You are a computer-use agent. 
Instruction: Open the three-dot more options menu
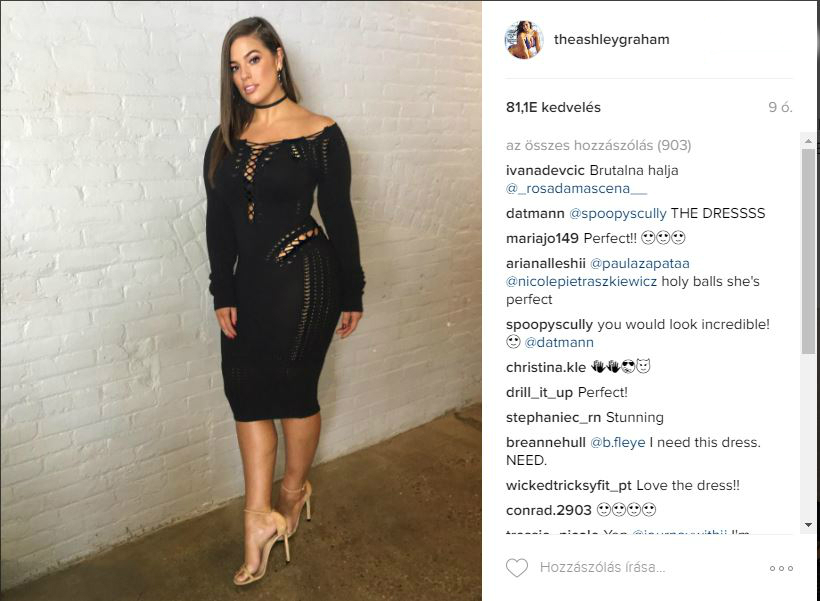[x=781, y=569]
